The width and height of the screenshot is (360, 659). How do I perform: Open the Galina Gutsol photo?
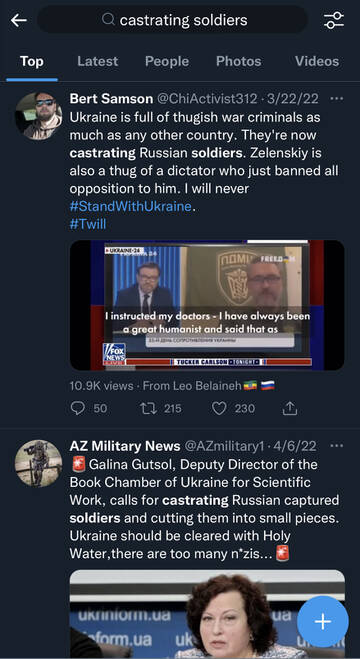(207, 614)
